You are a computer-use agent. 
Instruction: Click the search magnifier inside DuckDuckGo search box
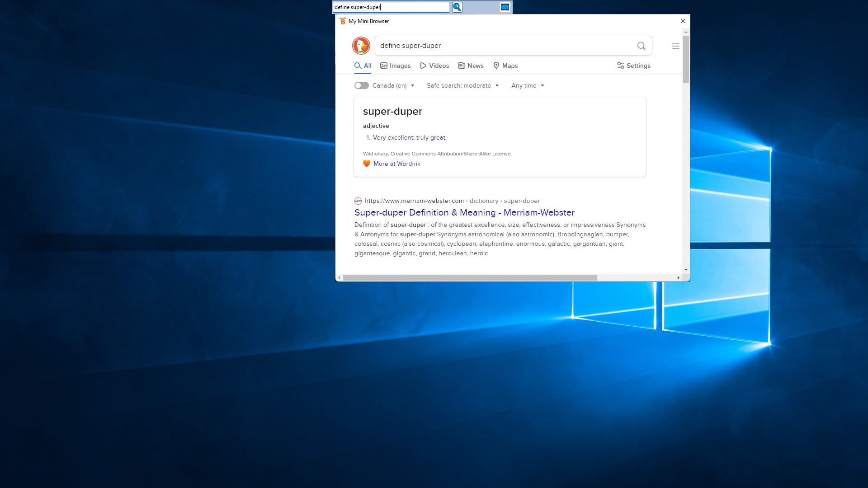[641, 46]
